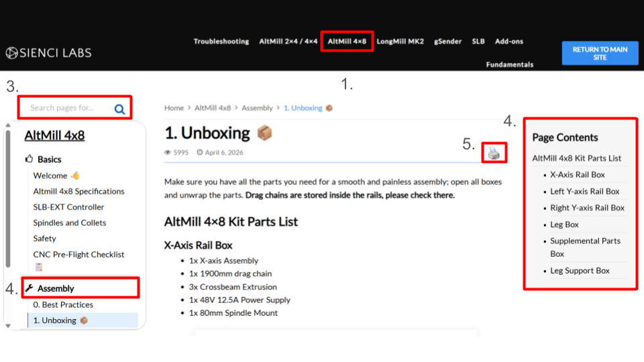This screenshot has height=362, width=644.
Task: Expand the Assembly section in sidebar
Action: point(56,288)
